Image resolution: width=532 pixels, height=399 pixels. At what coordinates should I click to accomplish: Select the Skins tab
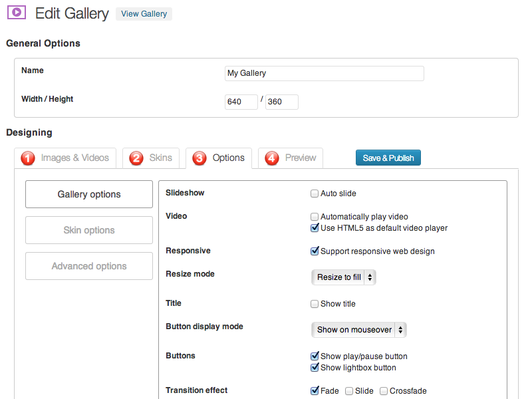[160, 158]
